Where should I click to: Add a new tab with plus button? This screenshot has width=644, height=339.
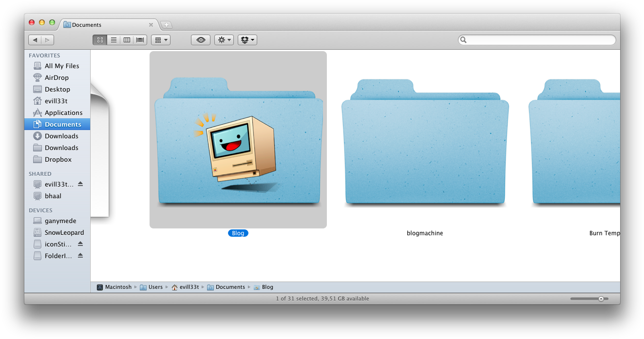(166, 25)
